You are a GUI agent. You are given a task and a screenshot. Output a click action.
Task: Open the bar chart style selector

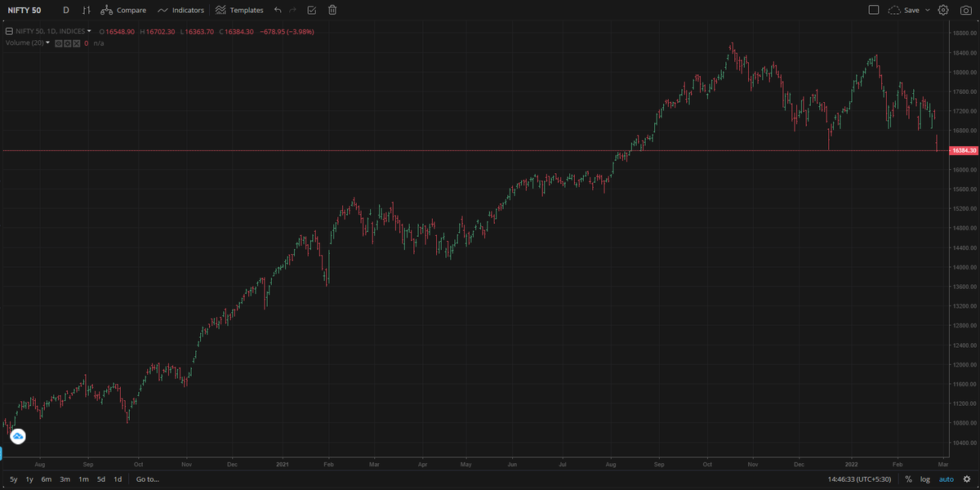point(86,10)
